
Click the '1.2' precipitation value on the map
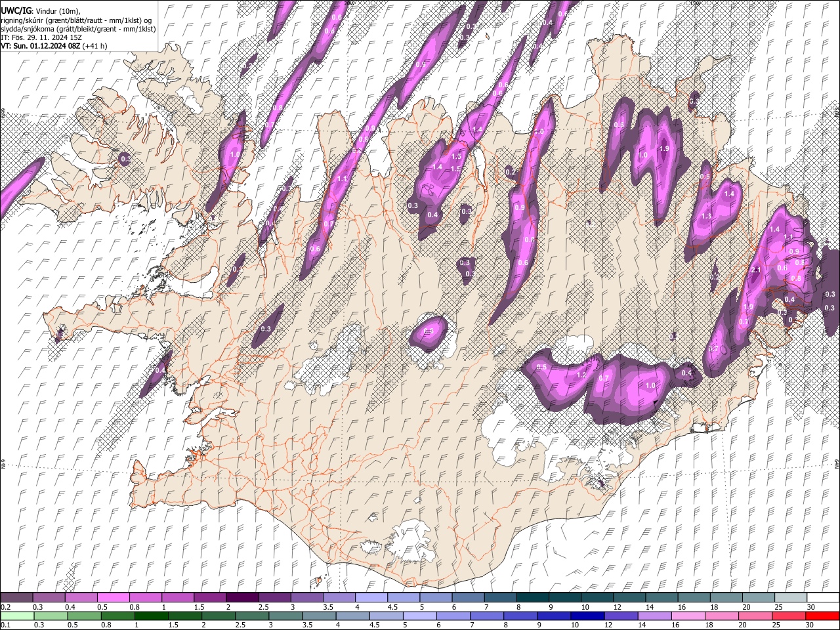coord(581,375)
